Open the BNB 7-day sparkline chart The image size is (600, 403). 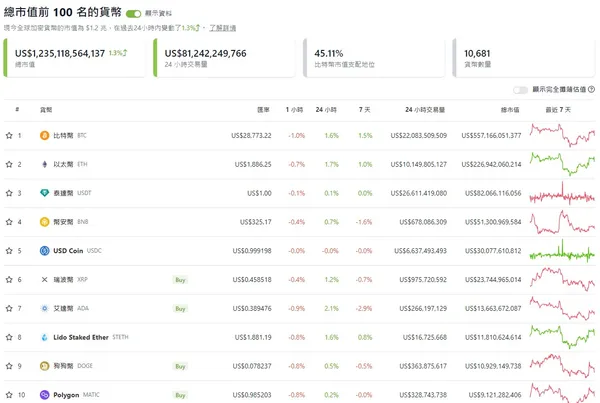click(562, 222)
